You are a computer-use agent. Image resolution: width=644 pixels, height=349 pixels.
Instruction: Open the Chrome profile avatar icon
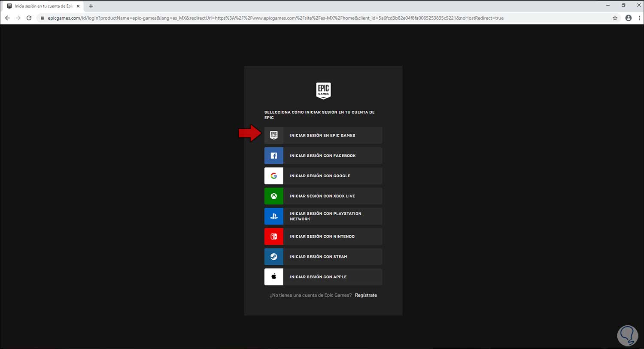[x=629, y=18]
